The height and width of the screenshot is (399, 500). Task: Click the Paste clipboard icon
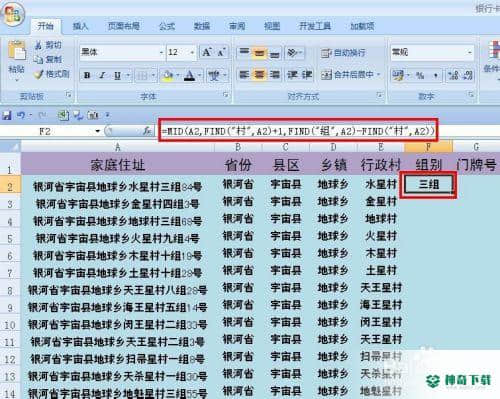(16, 51)
